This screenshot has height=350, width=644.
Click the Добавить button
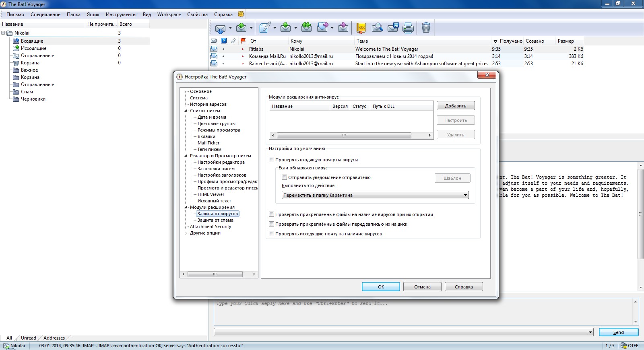point(456,106)
